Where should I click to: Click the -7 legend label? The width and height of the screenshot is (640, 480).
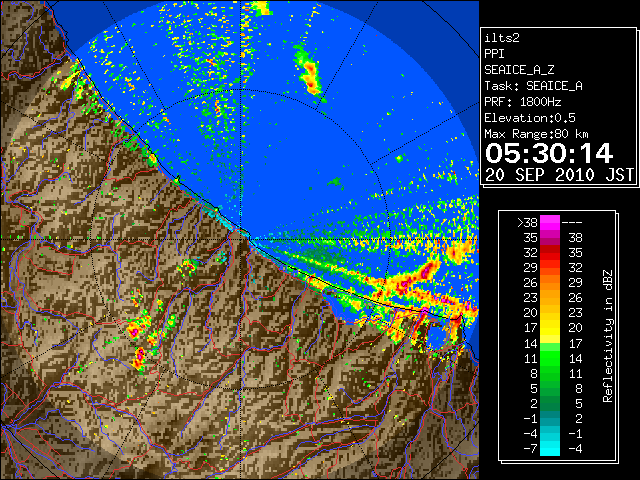[530, 449]
